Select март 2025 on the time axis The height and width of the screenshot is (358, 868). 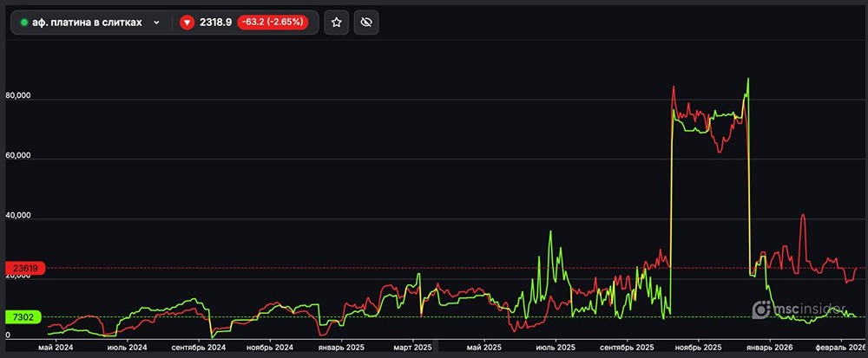(x=412, y=347)
